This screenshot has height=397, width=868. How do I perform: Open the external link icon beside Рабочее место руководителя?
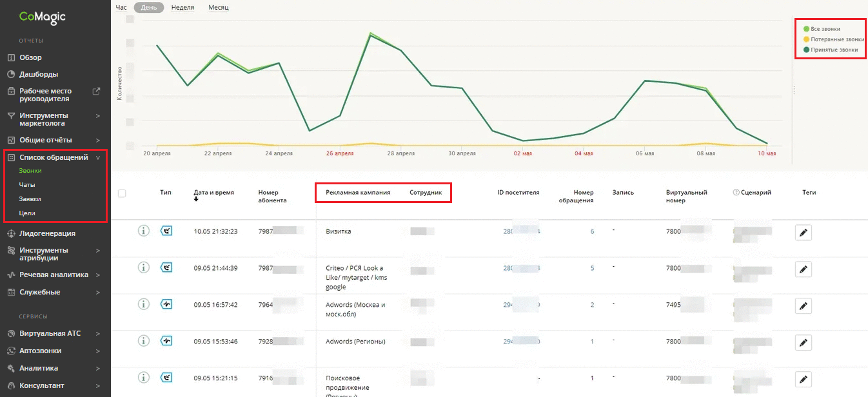coord(97,91)
